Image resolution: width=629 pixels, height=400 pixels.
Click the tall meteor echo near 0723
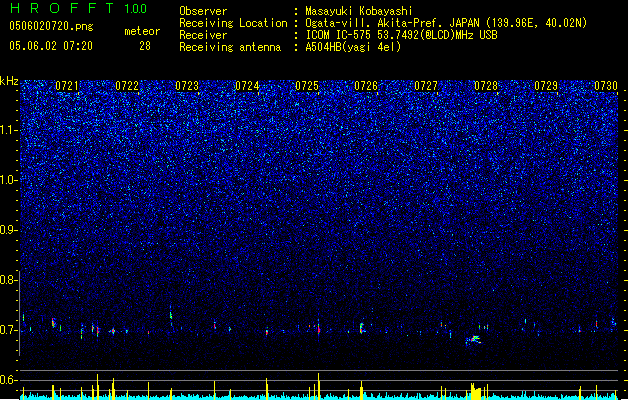tap(171, 315)
